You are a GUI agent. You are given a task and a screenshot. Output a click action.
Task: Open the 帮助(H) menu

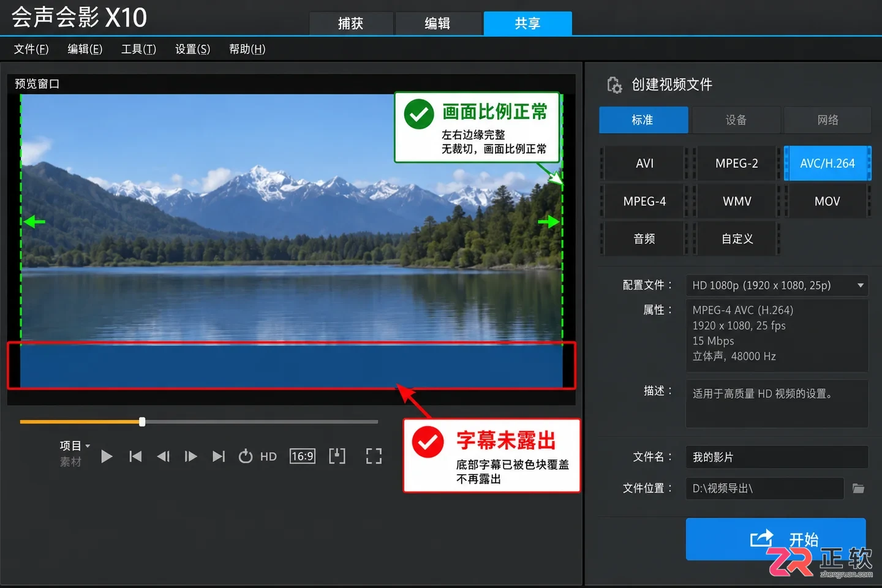point(247,49)
